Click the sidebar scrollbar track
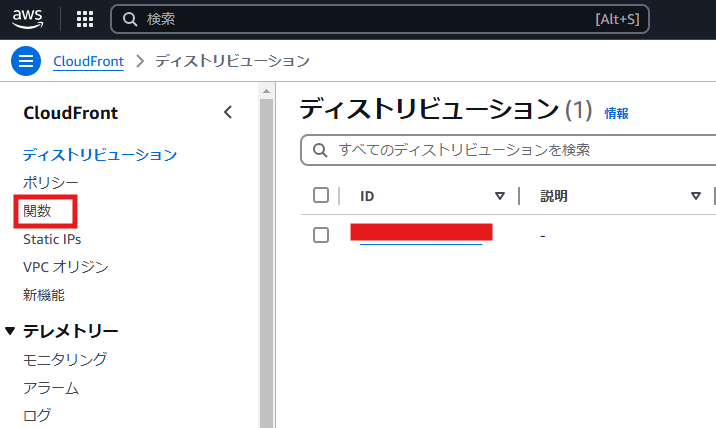Viewport: 716px width, 428px height. click(266, 264)
